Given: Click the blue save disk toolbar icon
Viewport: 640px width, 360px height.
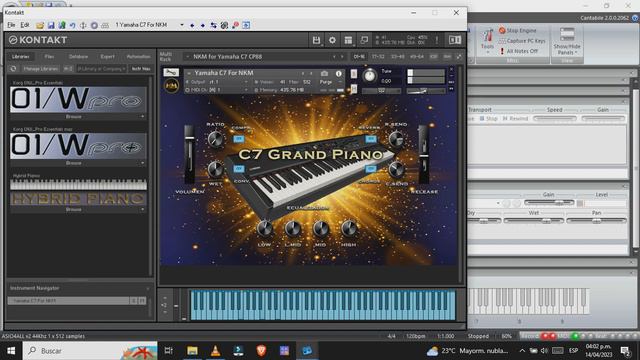Looking at the screenshot, I should 51,25.
